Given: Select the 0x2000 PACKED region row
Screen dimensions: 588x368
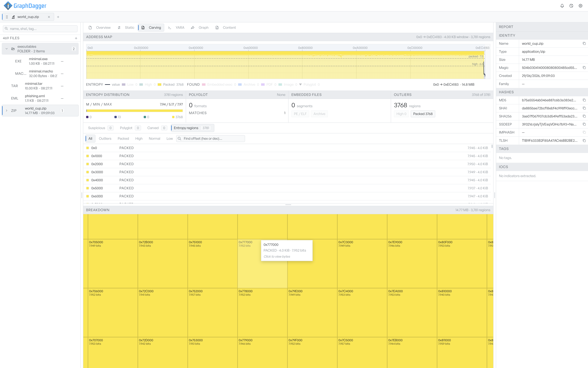Looking at the screenshot, I should [287, 164].
